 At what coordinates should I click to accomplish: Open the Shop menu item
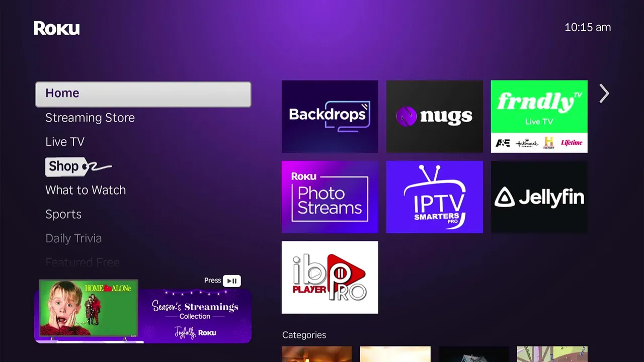coord(78,166)
